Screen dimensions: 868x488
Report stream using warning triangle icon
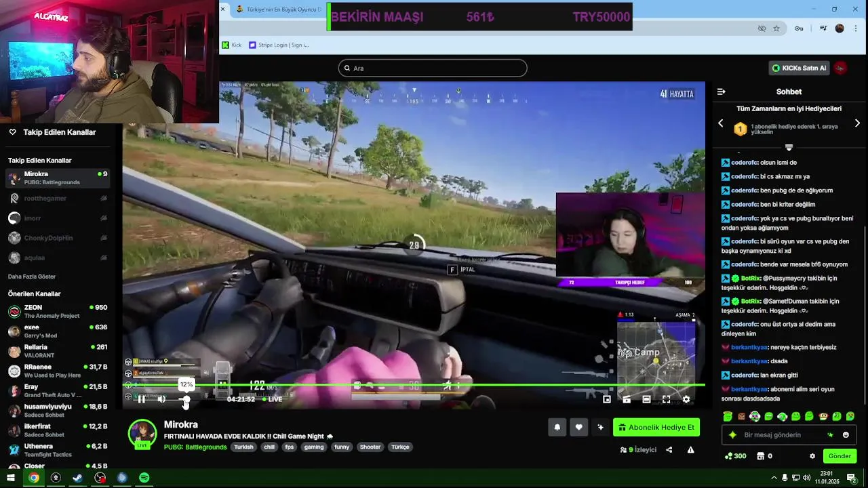coord(690,449)
